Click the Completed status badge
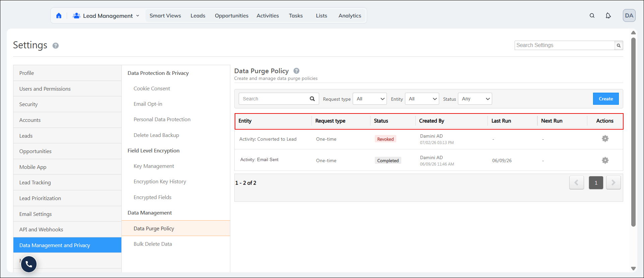The image size is (644, 278). 388,160
